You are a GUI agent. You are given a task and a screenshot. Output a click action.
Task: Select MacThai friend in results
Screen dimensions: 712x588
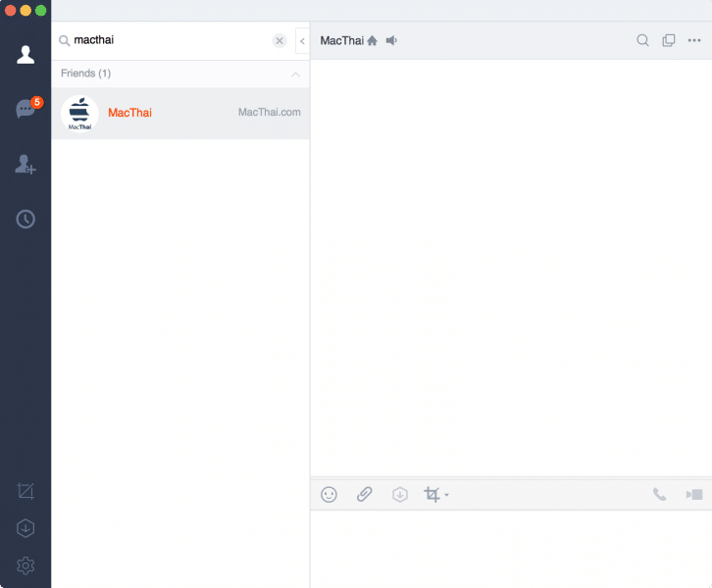(180, 113)
